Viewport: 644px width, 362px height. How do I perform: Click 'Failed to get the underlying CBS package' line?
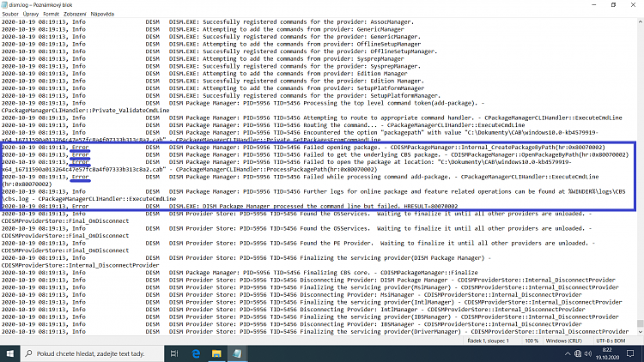click(315, 154)
